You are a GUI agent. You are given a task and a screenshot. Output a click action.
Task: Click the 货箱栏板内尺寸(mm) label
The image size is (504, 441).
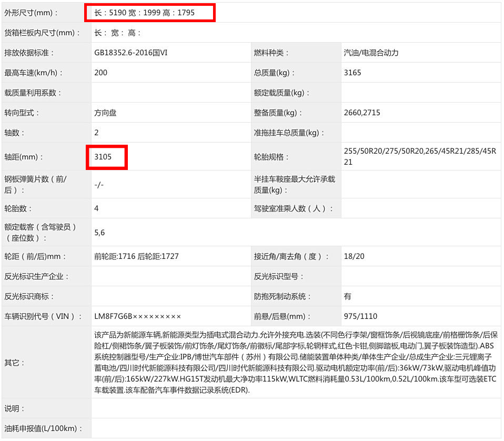pyautogui.click(x=42, y=33)
